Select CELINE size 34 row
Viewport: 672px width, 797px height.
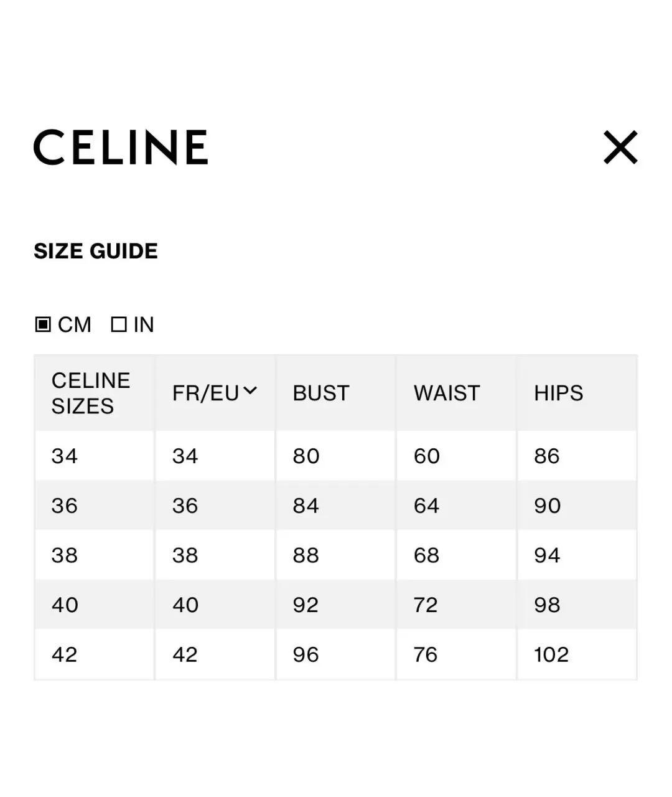click(x=64, y=456)
